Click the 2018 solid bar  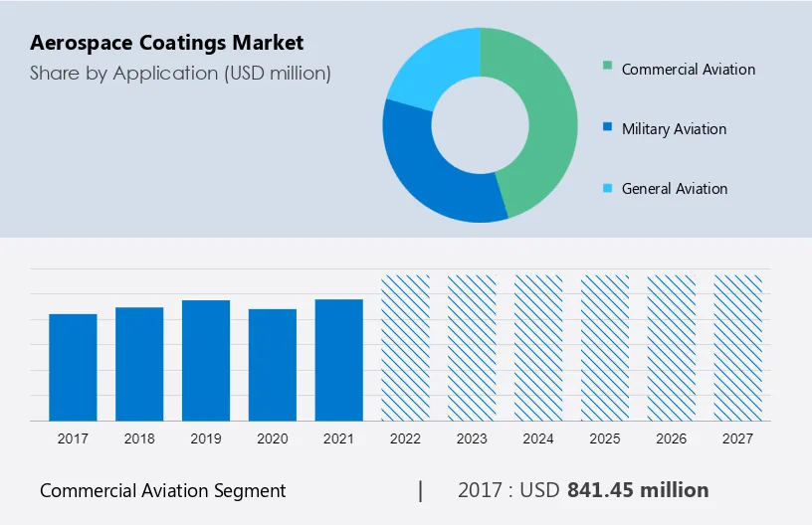139,364
